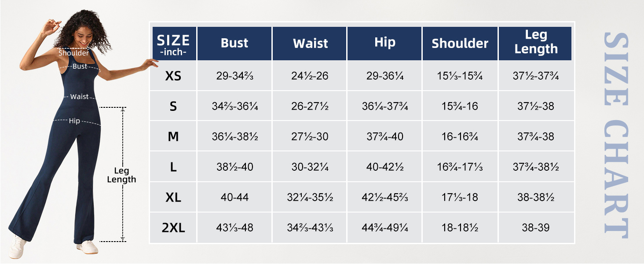Image resolution: width=644 pixels, height=264 pixels.
Task: Click the S size row label
Action: [x=173, y=106]
